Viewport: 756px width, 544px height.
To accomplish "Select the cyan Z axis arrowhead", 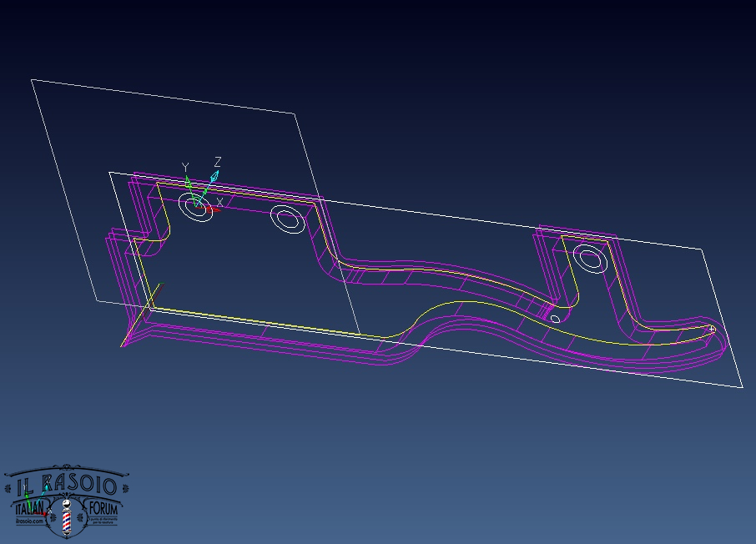I will [214, 177].
